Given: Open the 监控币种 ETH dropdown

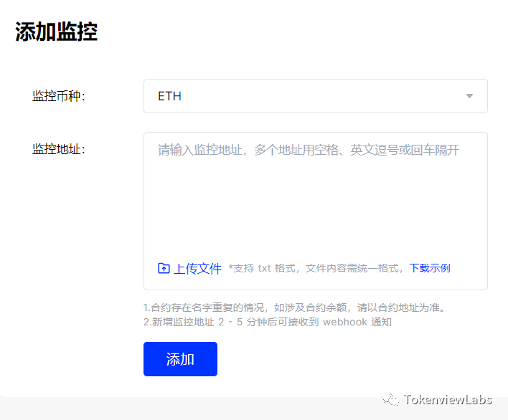Looking at the screenshot, I should tap(315, 96).
